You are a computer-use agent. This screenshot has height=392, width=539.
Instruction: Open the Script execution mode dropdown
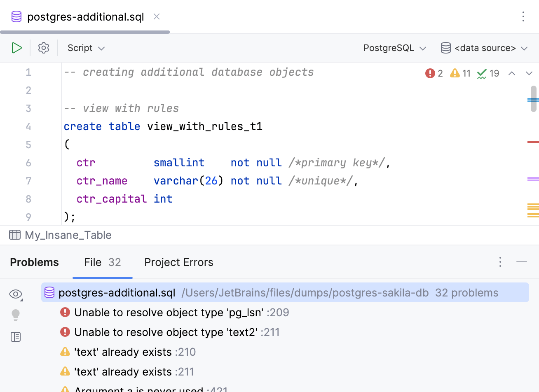86,48
